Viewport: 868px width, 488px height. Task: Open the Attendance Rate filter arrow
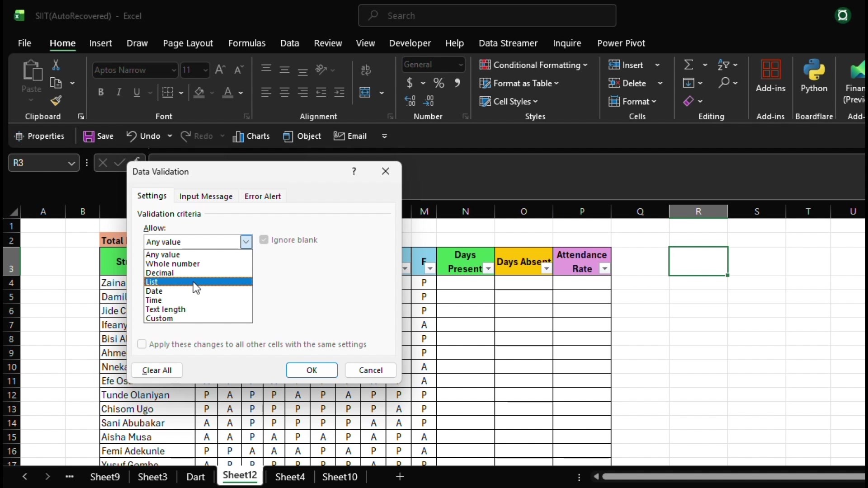[x=604, y=269]
